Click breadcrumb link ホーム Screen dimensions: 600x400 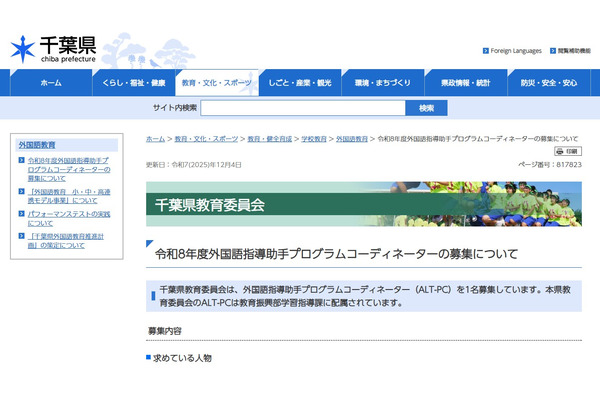pyautogui.click(x=155, y=139)
